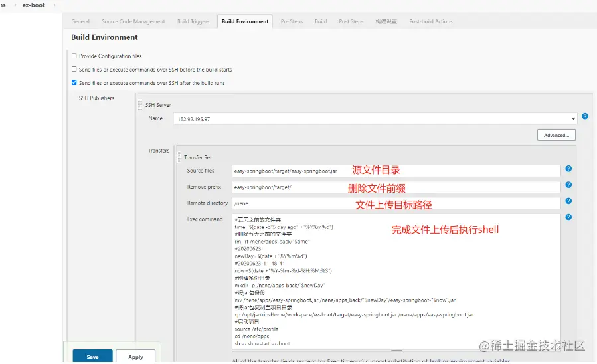This screenshot has height=364, width=597.
Task: Click into the Remove prefix field
Action: (x=396, y=187)
